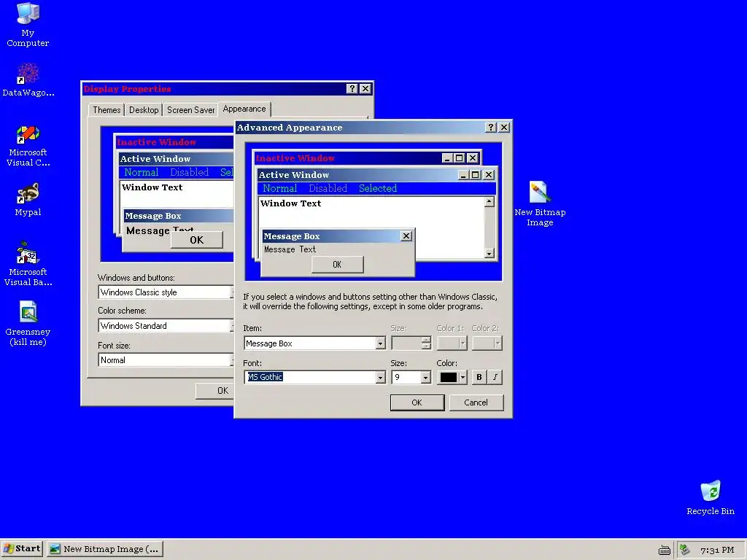This screenshot has width=747, height=560.
Task: Click Cancel in Advanced Appearance dialog
Action: coord(476,402)
